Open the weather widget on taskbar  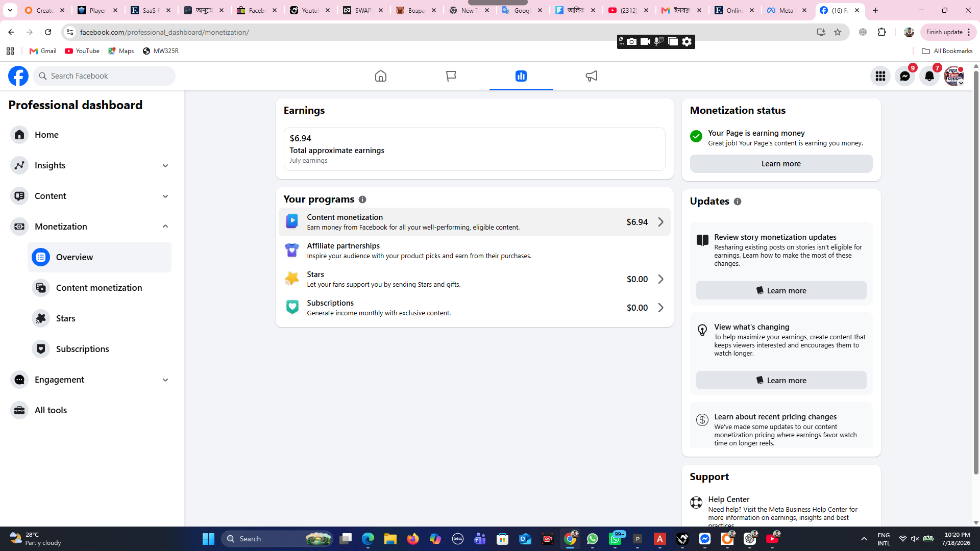click(36, 539)
